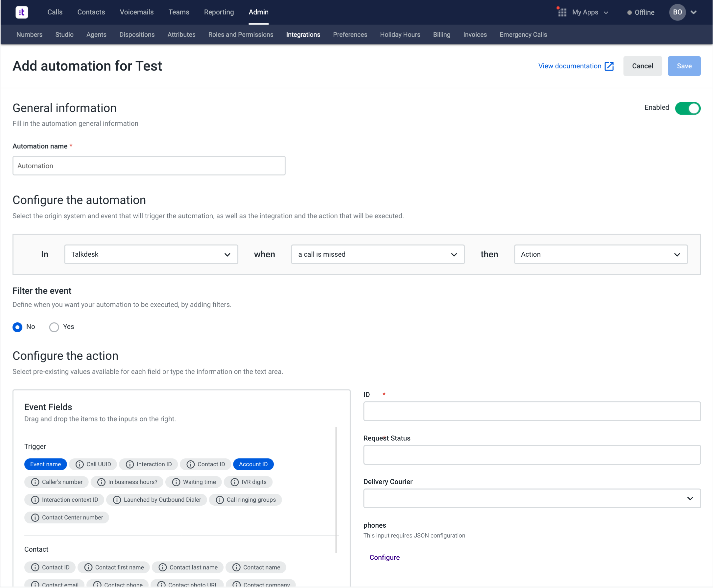Click info icon on Contact Center number chip
The image size is (713, 588).
click(x=35, y=517)
